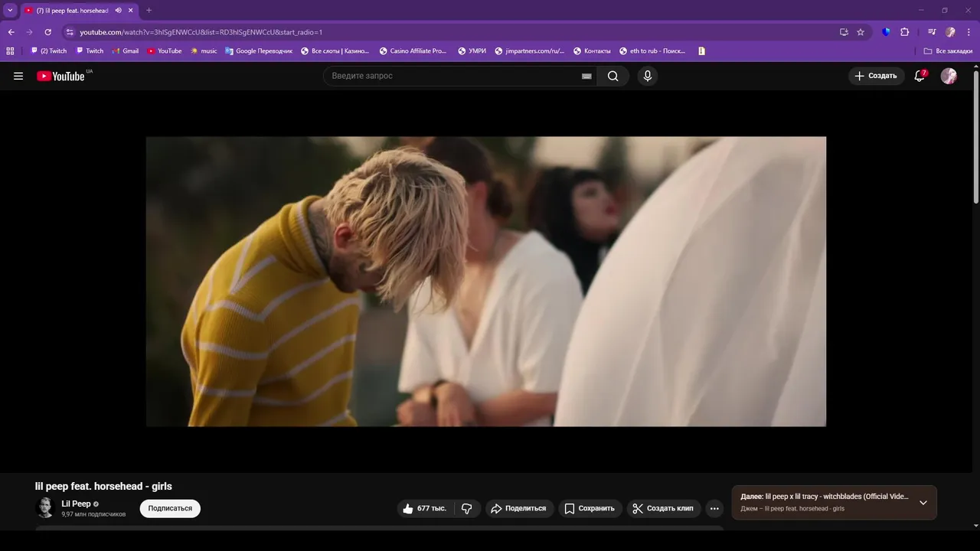The width and height of the screenshot is (980, 551).
Task: Click the Lil Peep channel avatar
Action: click(45, 507)
